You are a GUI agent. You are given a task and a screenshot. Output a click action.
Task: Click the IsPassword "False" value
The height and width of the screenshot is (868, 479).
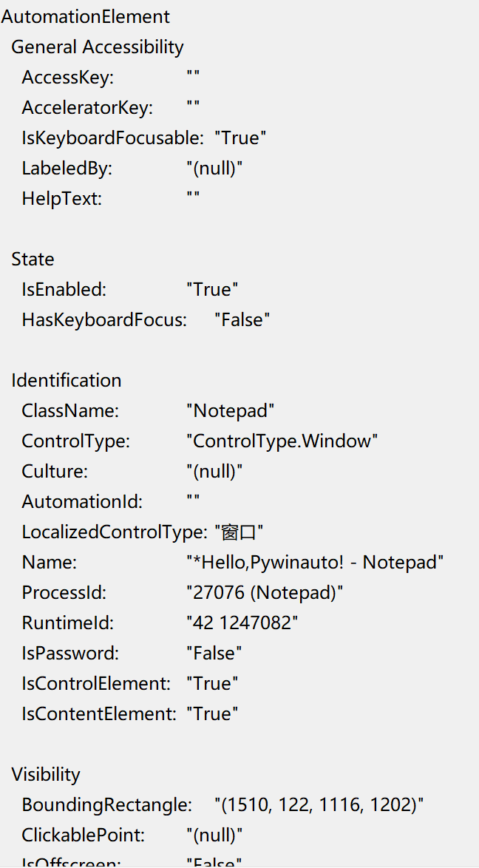pos(215,653)
